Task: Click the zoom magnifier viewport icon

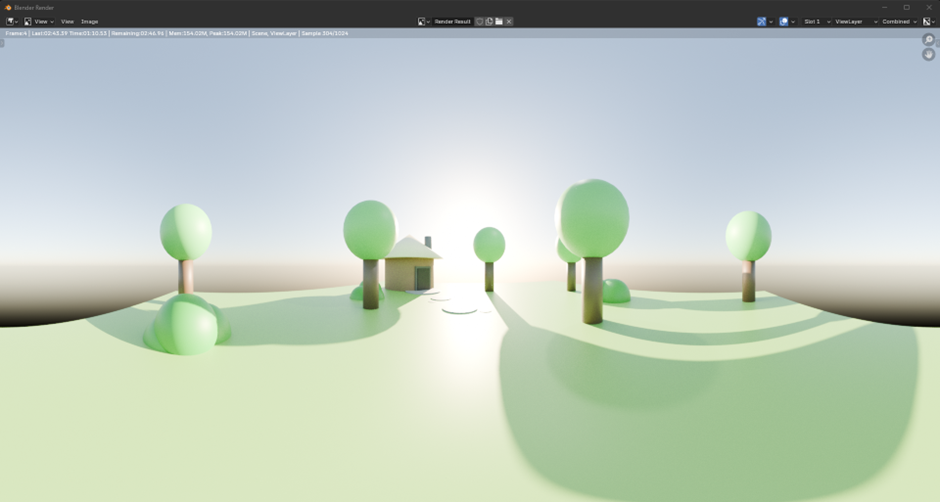Action: point(928,40)
